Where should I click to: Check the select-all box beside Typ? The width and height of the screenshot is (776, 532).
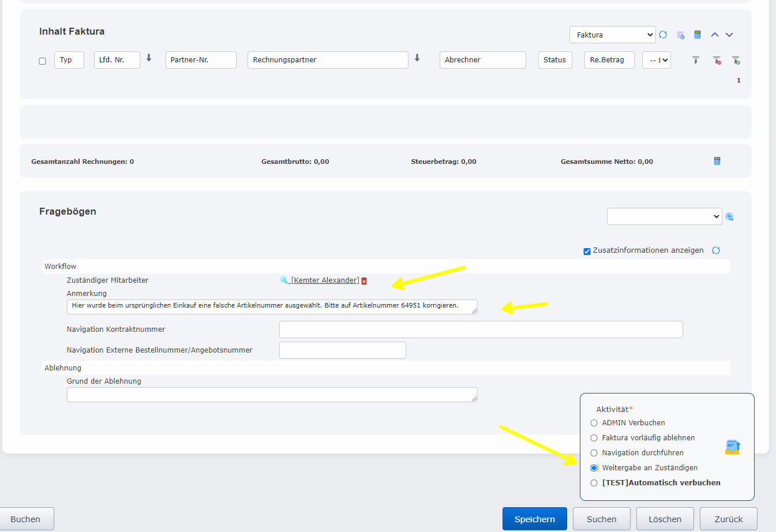(x=42, y=61)
